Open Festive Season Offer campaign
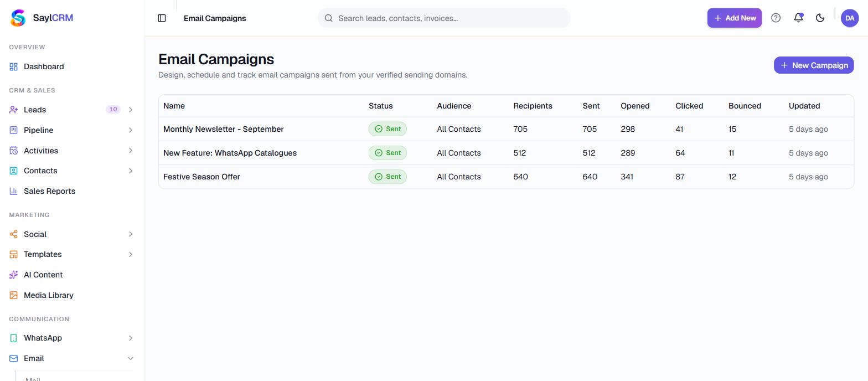868x381 pixels. click(201, 177)
